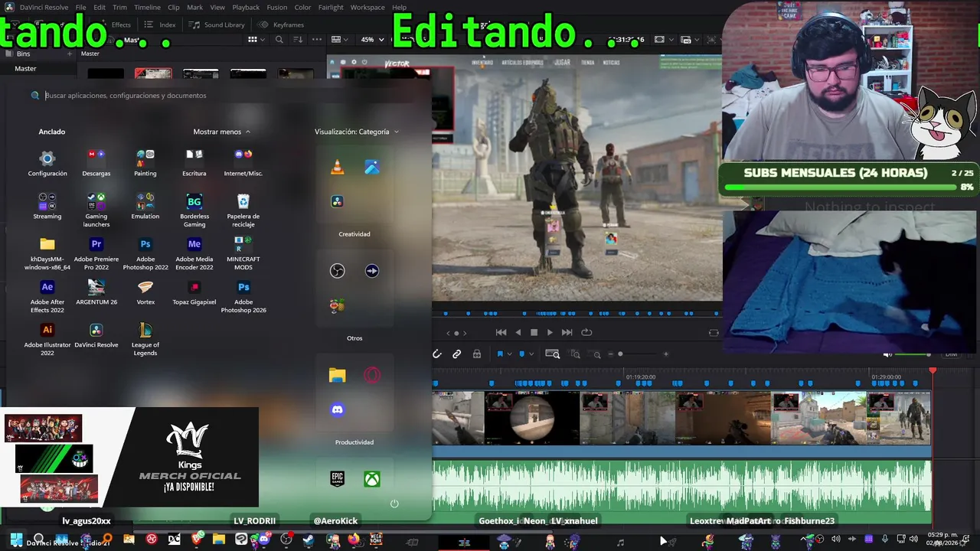This screenshot has width=980, height=551.
Task: Jump to the first frame
Action: tap(501, 332)
